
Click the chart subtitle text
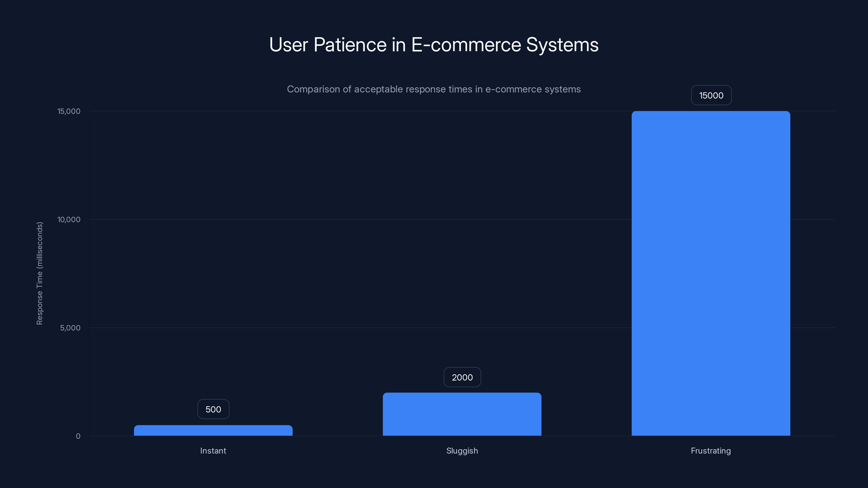434,89
